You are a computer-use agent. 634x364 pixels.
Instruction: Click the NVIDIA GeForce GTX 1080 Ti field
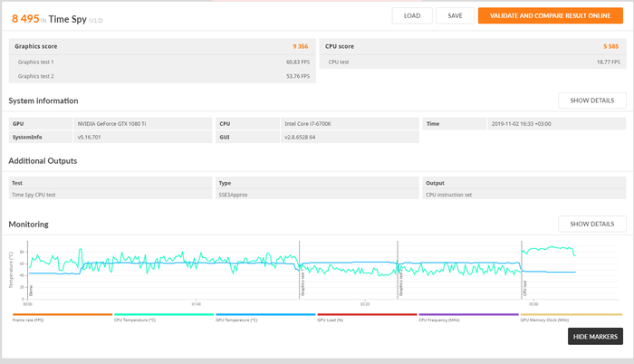point(143,123)
